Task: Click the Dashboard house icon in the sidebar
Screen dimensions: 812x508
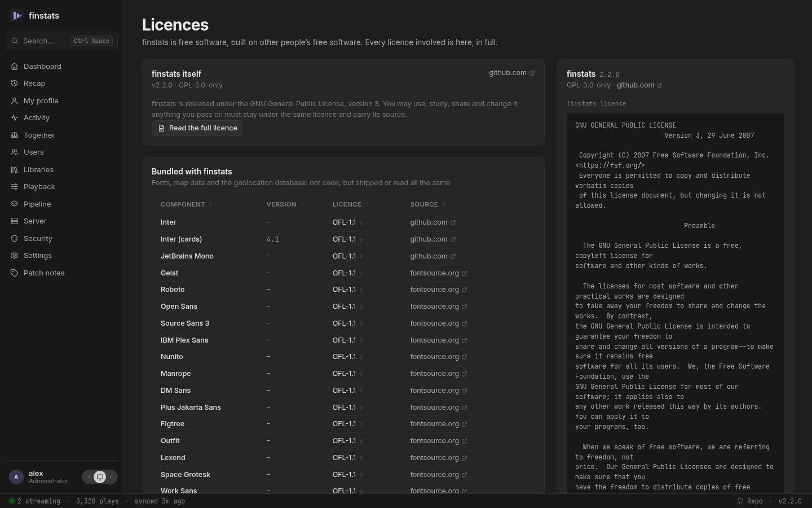Action: 14,67
